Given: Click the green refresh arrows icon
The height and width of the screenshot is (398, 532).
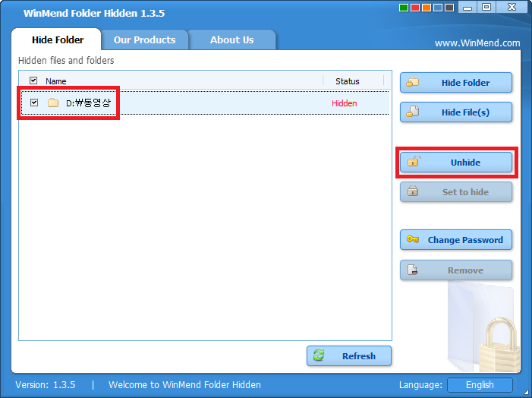Looking at the screenshot, I should point(319,355).
